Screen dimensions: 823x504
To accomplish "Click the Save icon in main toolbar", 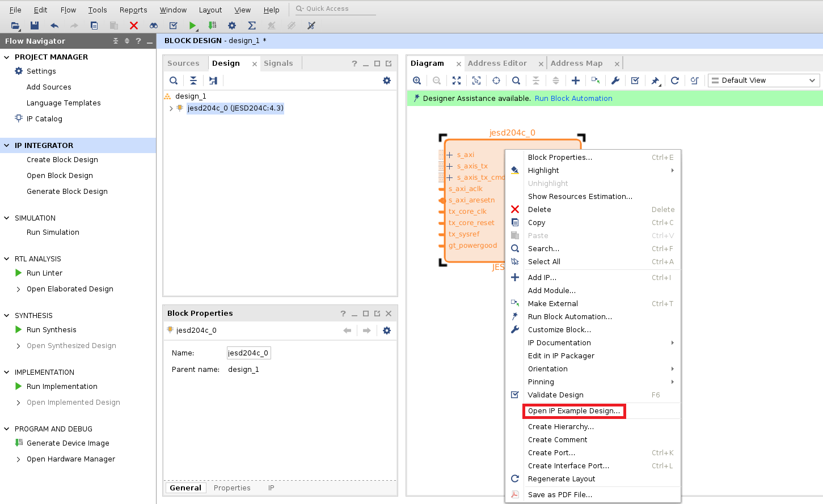I will pyautogui.click(x=35, y=26).
